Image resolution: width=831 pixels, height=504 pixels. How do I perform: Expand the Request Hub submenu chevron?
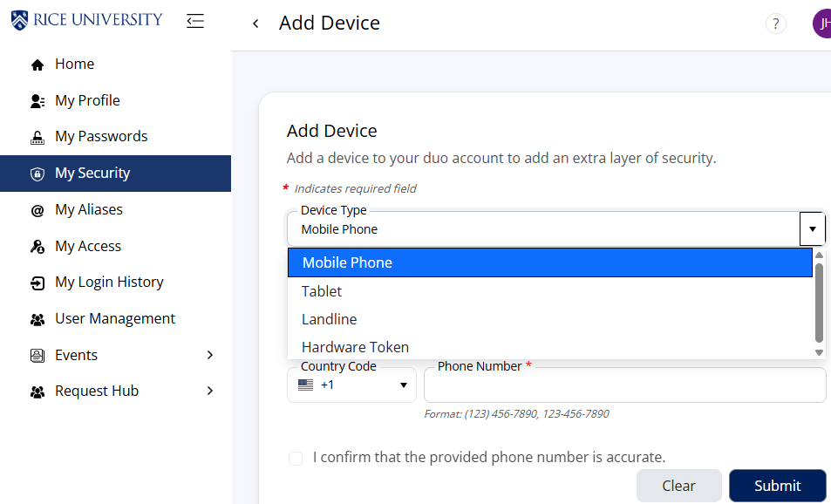coord(209,392)
